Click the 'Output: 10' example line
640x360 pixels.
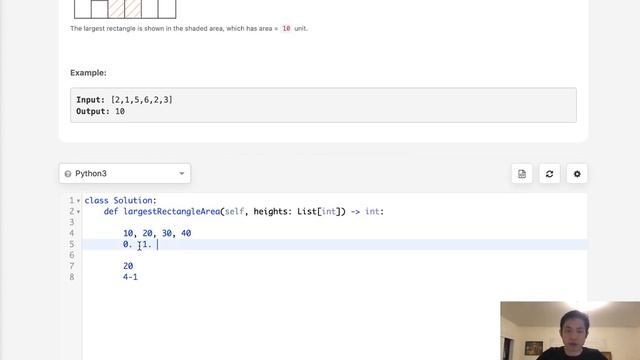[100, 111]
